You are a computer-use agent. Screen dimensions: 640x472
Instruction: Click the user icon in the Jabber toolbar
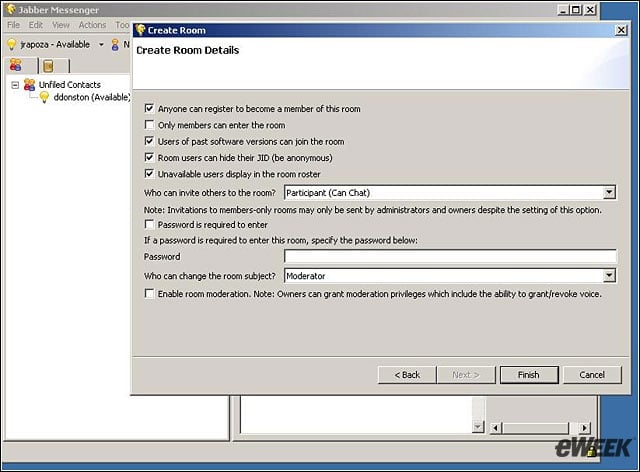point(115,45)
